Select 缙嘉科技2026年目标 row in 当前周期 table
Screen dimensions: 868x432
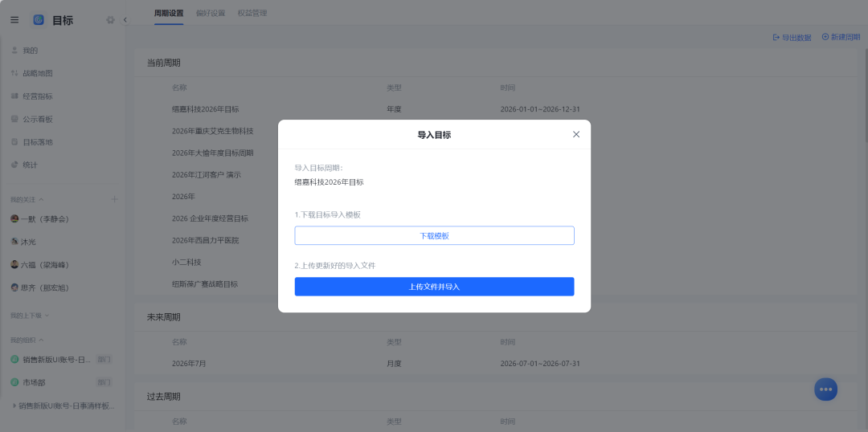click(x=495, y=109)
